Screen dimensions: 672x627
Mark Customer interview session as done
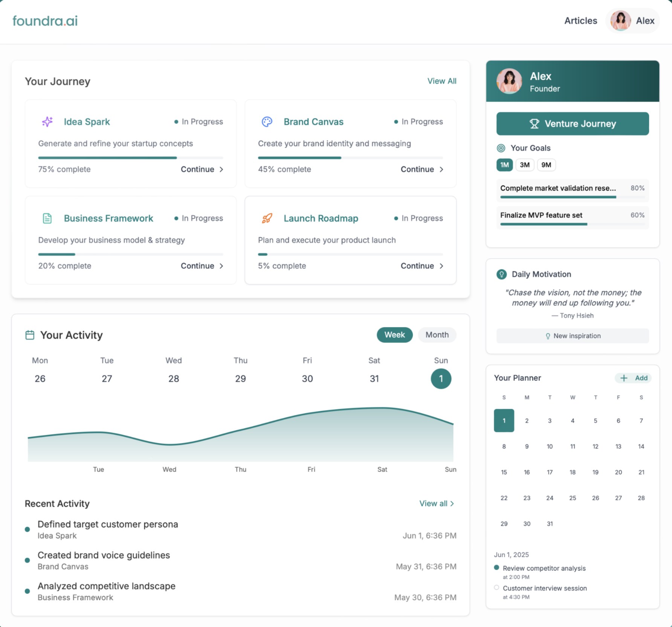click(496, 587)
